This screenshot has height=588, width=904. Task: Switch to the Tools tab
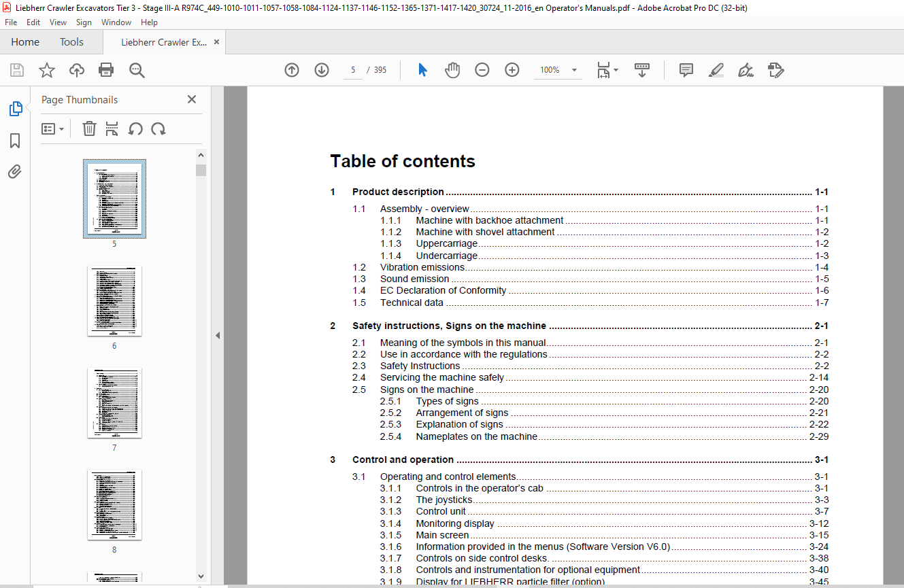click(x=71, y=42)
